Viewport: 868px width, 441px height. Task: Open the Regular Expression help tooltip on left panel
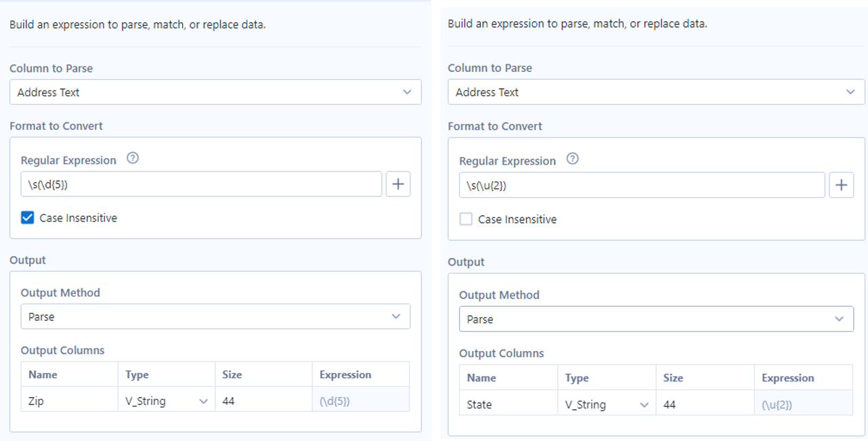coord(133,158)
